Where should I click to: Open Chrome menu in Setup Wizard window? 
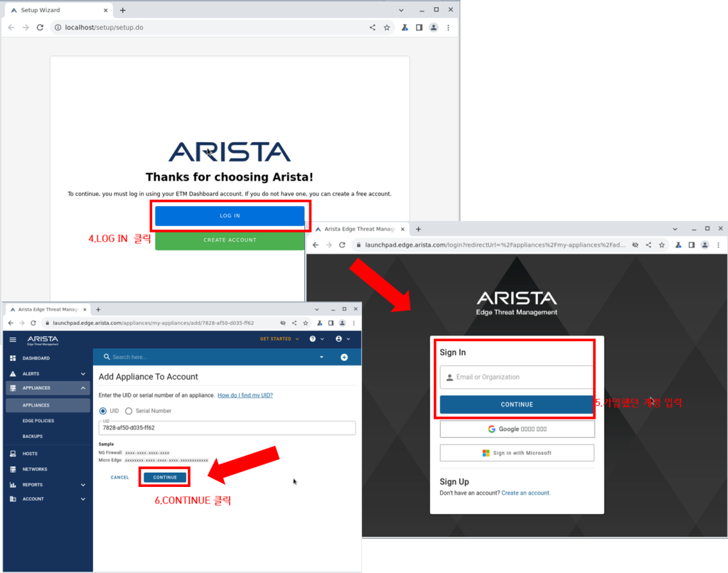[448, 28]
